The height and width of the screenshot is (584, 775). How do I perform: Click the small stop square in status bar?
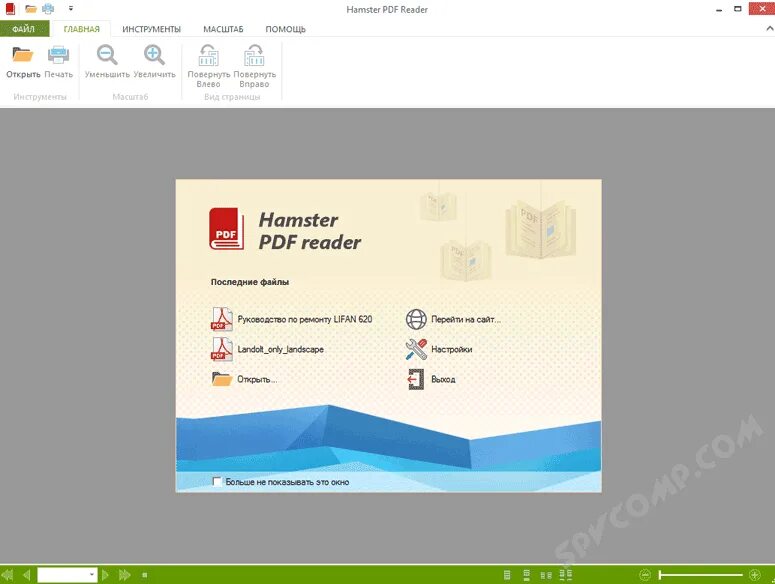coord(145,575)
